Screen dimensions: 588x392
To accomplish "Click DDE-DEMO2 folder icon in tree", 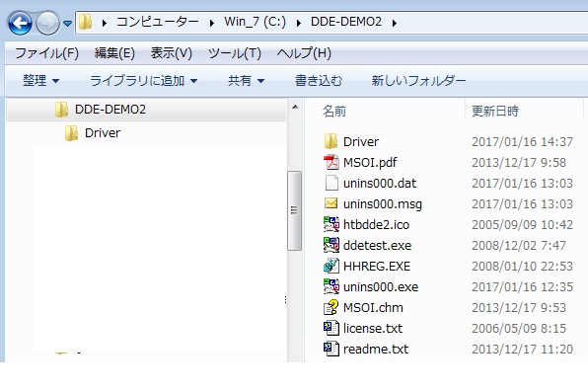I will pos(61,110).
